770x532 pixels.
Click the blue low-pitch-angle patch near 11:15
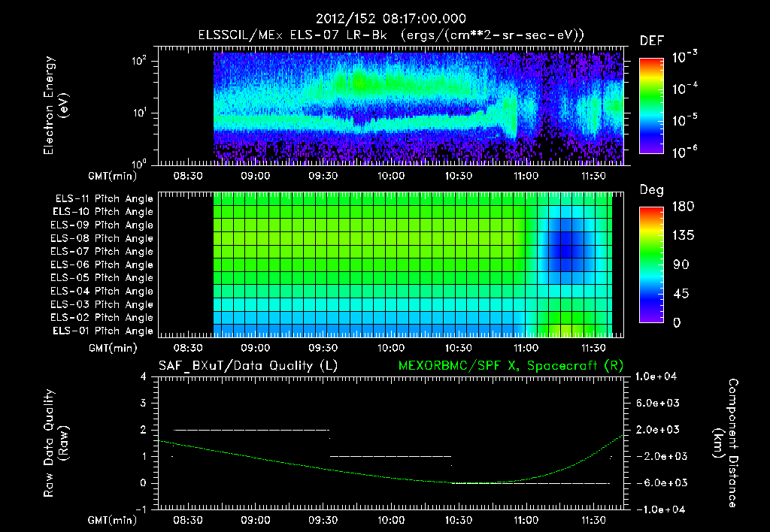pos(565,244)
